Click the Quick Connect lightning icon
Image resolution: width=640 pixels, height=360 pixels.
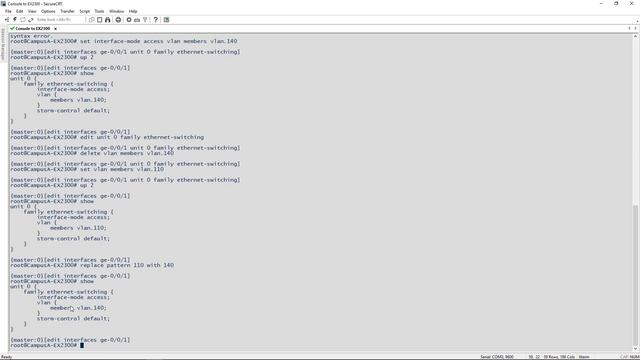point(15,20)
